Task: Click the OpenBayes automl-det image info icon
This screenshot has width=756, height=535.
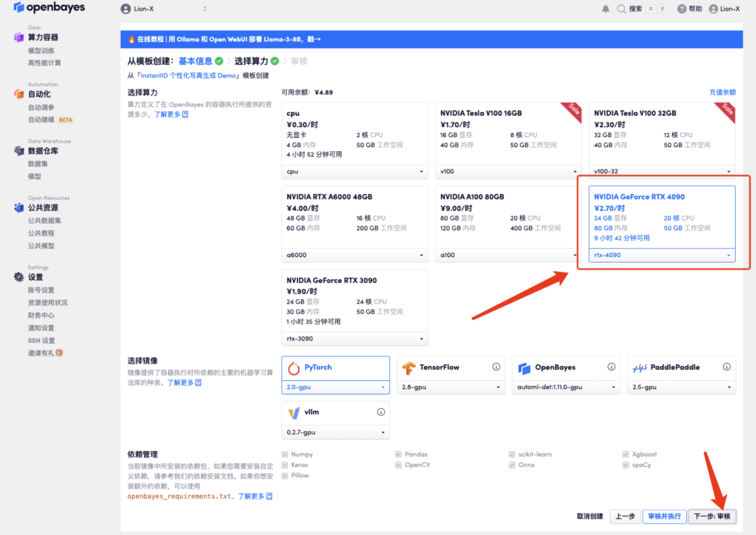Action: tap(612, 367)
